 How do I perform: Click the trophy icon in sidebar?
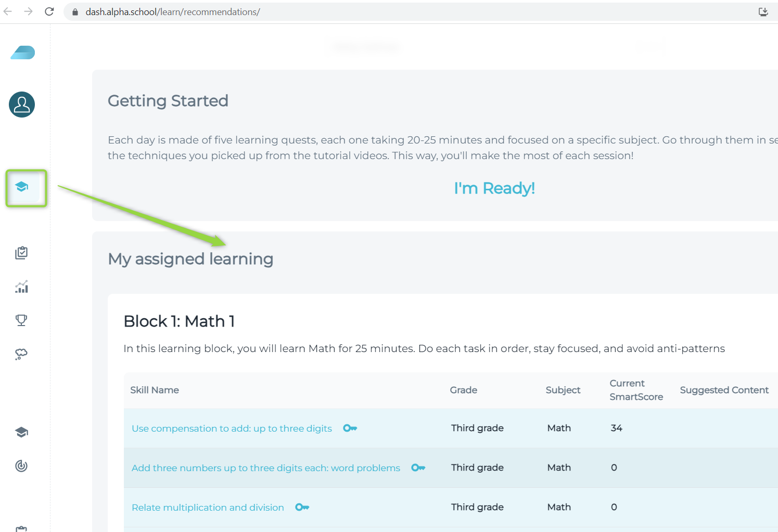21,320
